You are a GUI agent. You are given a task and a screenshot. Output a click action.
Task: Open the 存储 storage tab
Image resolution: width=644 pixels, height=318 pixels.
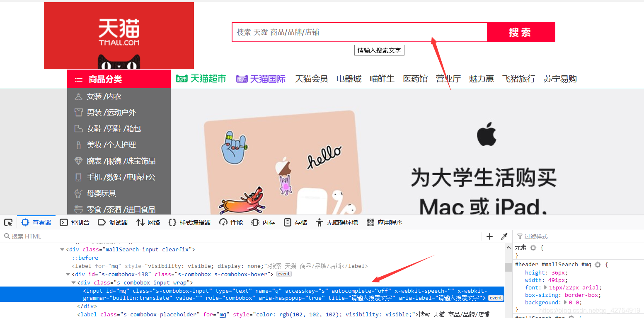pyautogui.click(x=295, y=223)
